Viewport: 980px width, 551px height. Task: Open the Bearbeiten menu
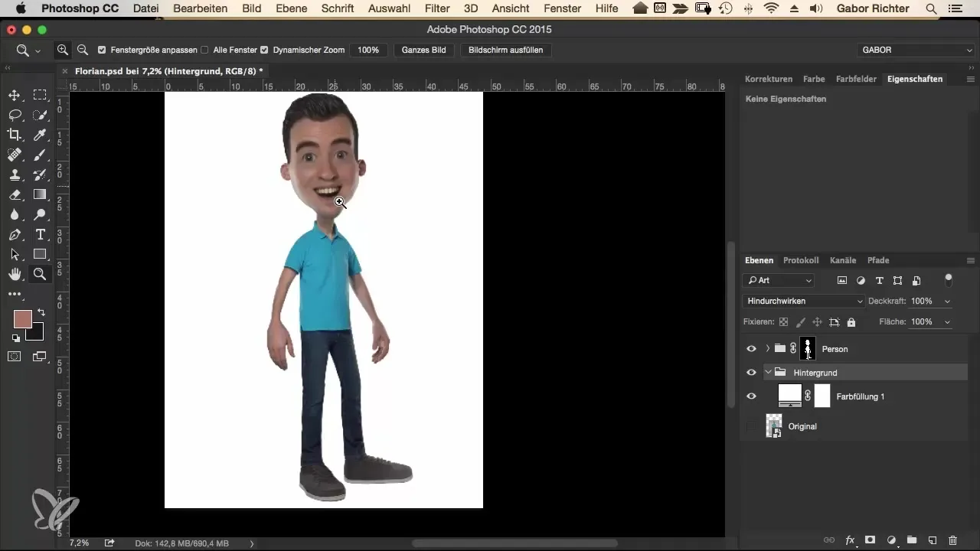click(x=201, y=8)
